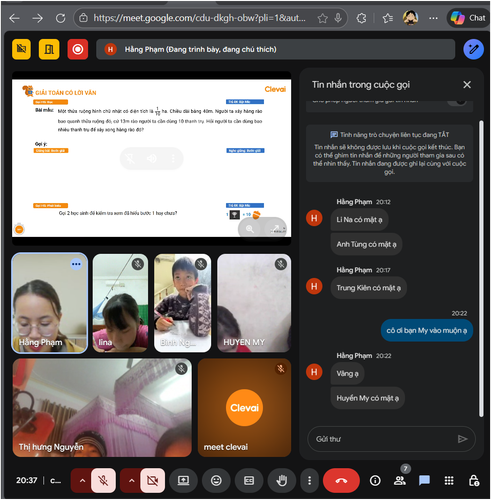
Task: Zoom in on the shared presentation
Action: [x=250, y=229]
